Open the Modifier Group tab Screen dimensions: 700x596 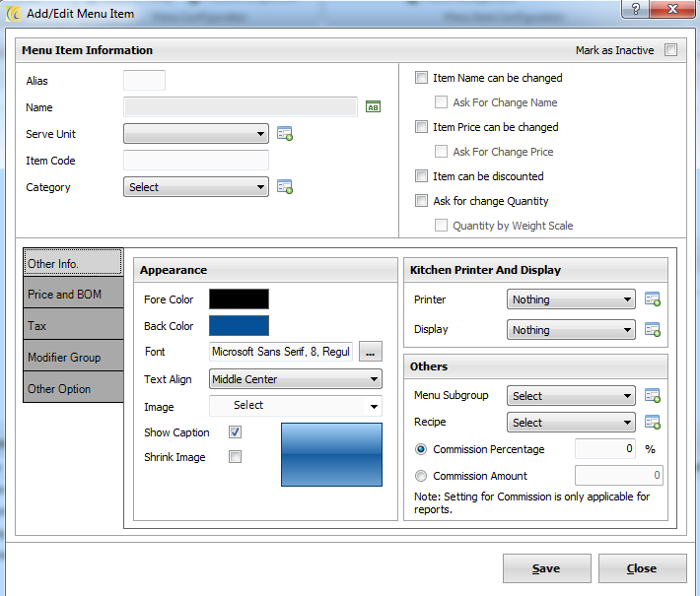[x=73, y=358]
